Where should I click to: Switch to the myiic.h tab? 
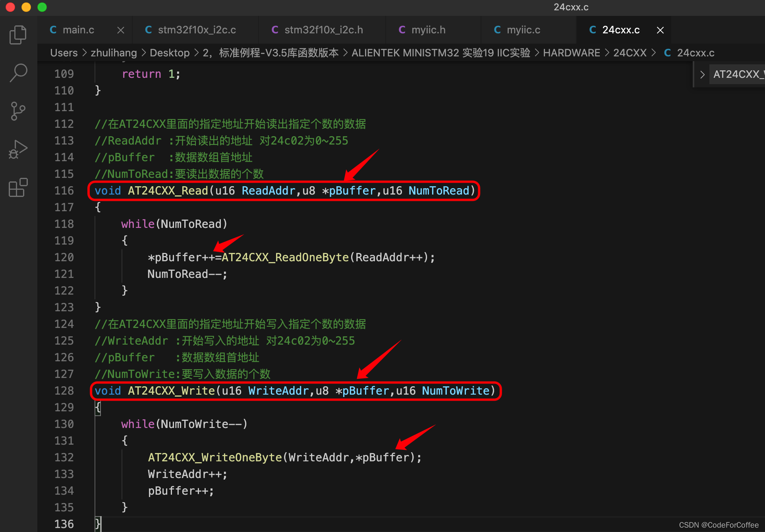[x=428, y=30]
